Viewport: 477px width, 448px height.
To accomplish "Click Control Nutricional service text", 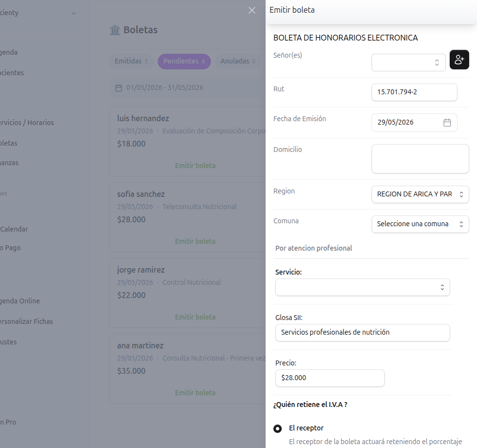I will click(x=192, y=282).
